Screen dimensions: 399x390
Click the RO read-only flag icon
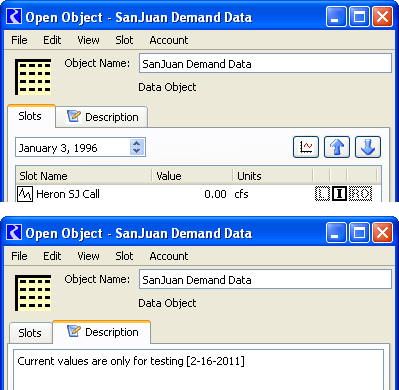[360, 194]
